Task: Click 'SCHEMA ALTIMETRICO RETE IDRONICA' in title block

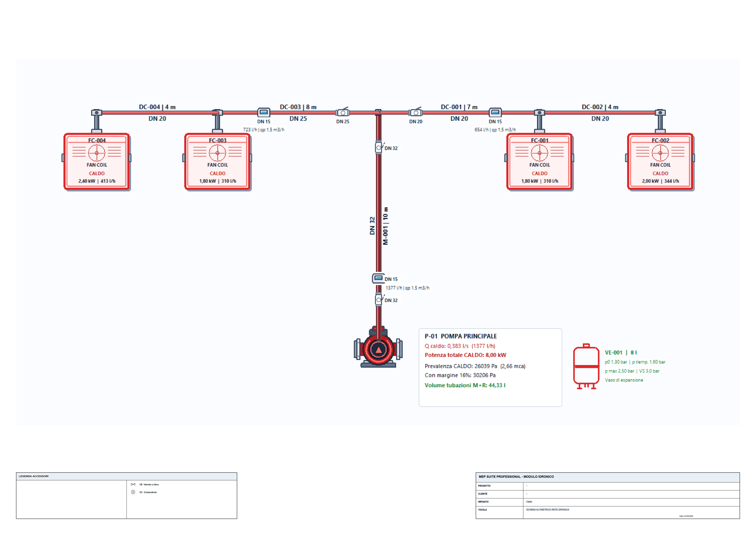Action: (x=547, y=510)
